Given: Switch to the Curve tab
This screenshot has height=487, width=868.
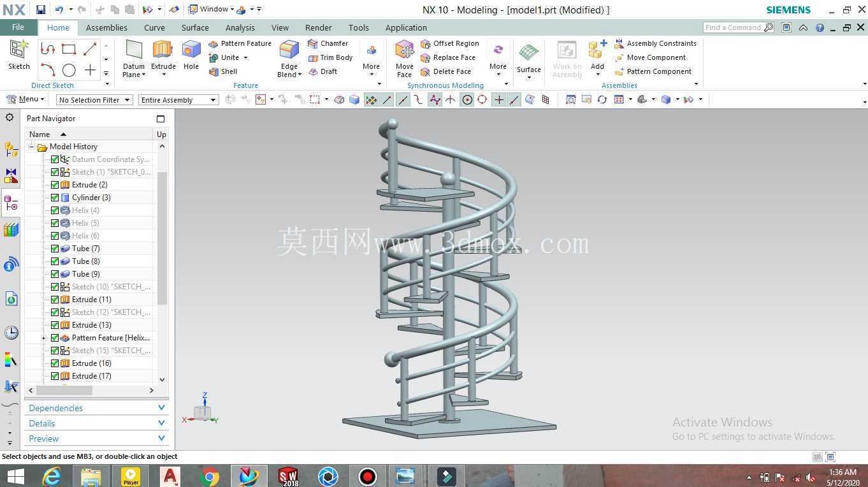Looking at the screenshot, I should click(x=154, y=27).
